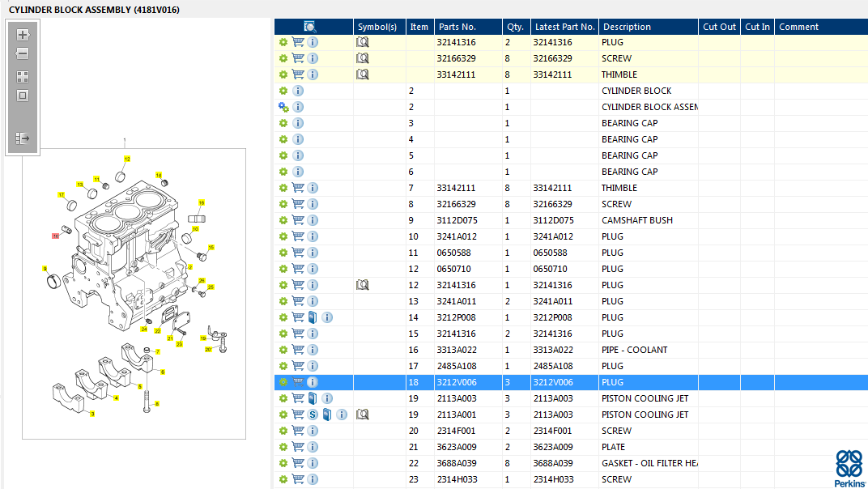Add item 7 THIMBLE to cart
The height and width of the screenshot is (489, 868).
click(298, 188)
